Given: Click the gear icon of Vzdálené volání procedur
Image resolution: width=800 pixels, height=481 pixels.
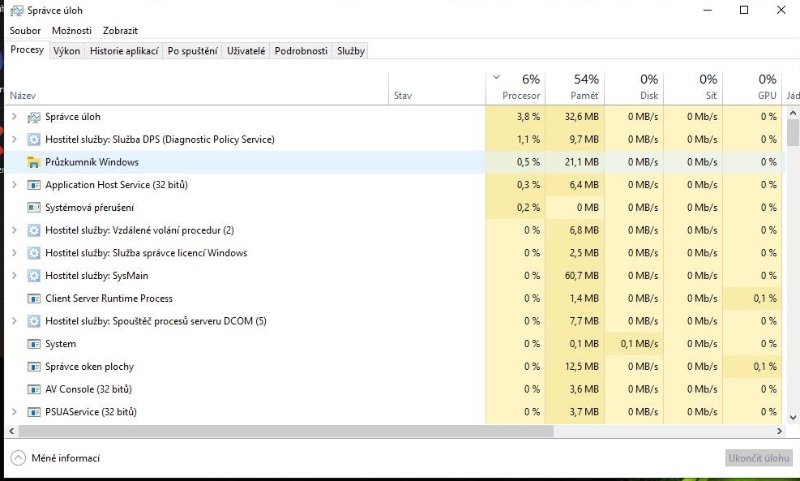Looking at the screenshot, I should coord(34,231).
